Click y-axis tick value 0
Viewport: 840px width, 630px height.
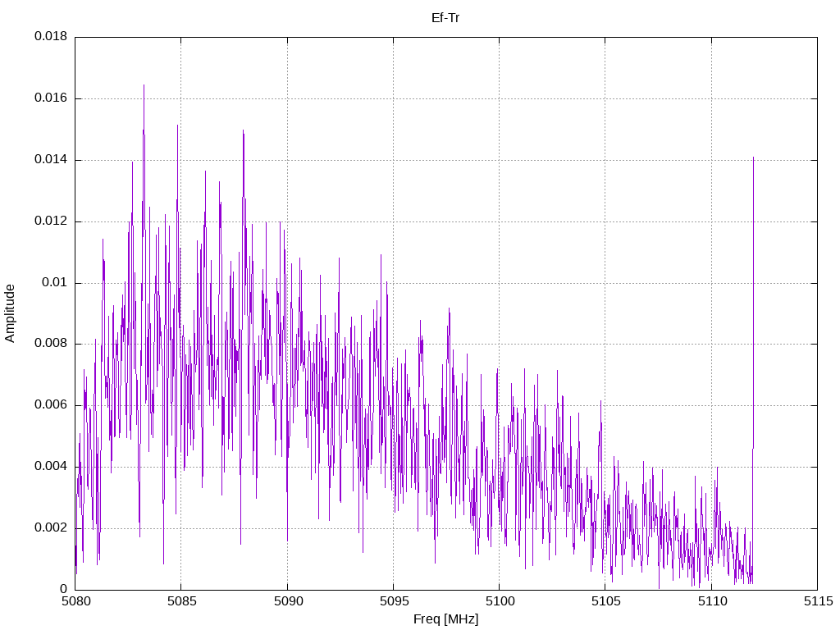click(64, 589)
